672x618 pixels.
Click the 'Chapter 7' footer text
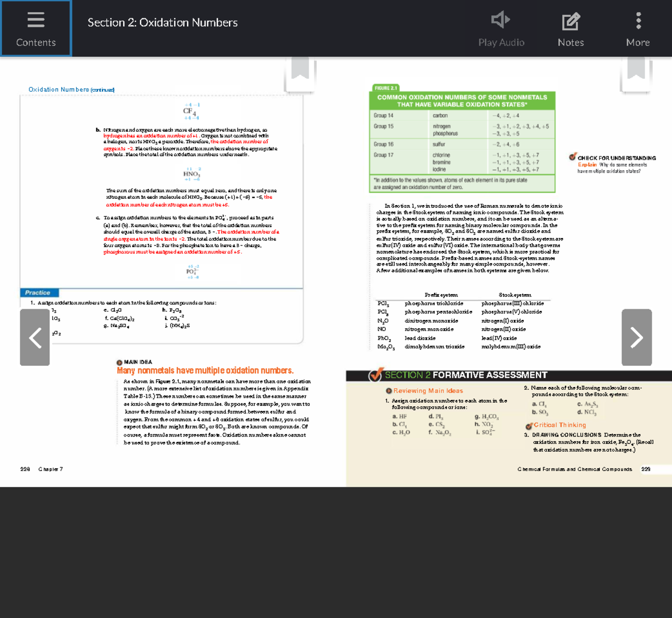click(50, 470)
